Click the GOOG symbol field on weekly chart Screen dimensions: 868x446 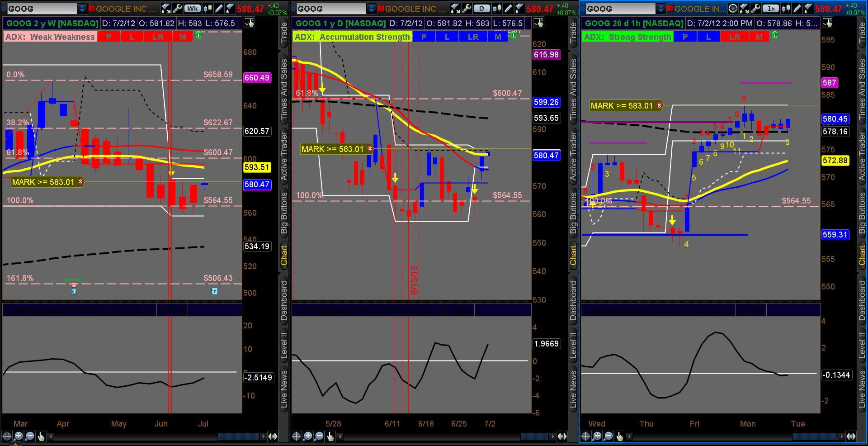click(42, 8)
